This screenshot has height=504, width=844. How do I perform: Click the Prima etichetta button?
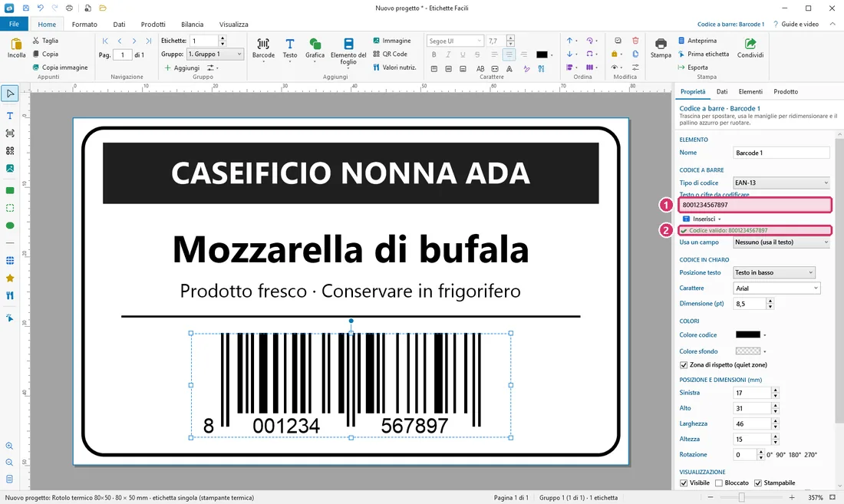click(x=704, y=54)
